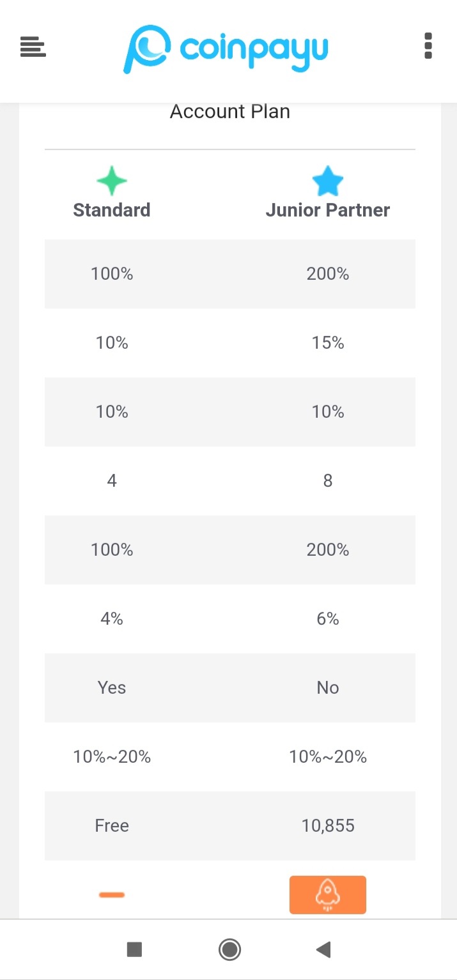The height and width of the screenshot is (980, 457).
Task: Click the Account Plan title
Action: coord(230,112)
